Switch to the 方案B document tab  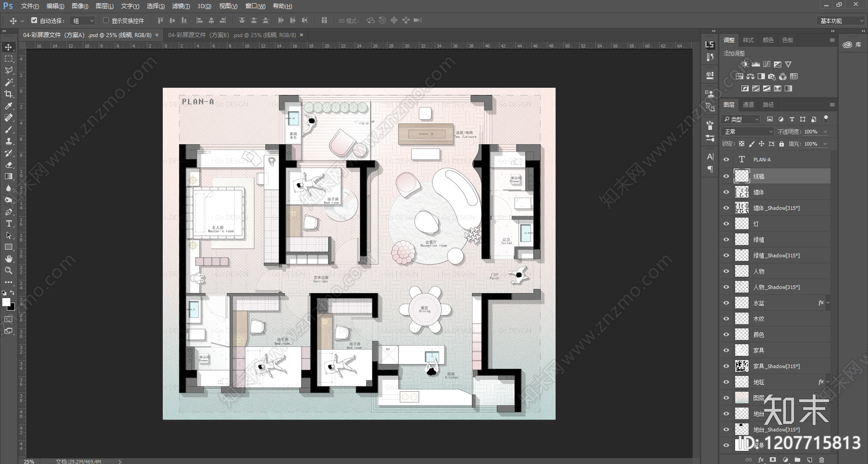pos(232,35)
